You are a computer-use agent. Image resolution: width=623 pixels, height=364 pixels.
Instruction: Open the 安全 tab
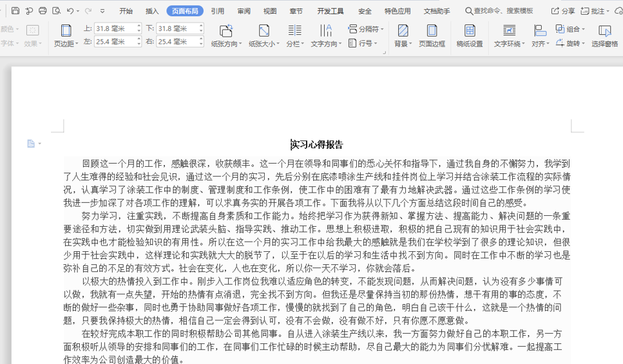tap(365, 11)
